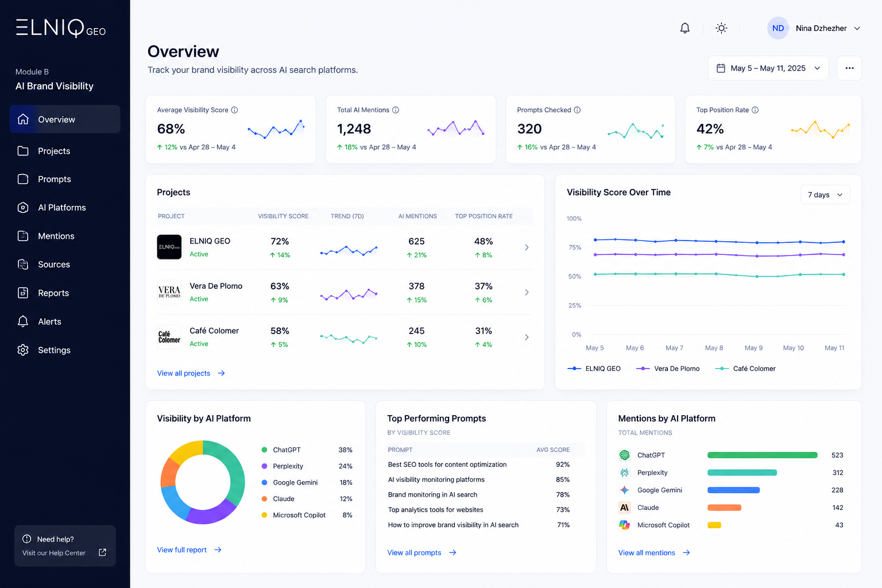Click the Average Visibility Score sparkline
882x588 pixels.
click(x=276, y=129)
